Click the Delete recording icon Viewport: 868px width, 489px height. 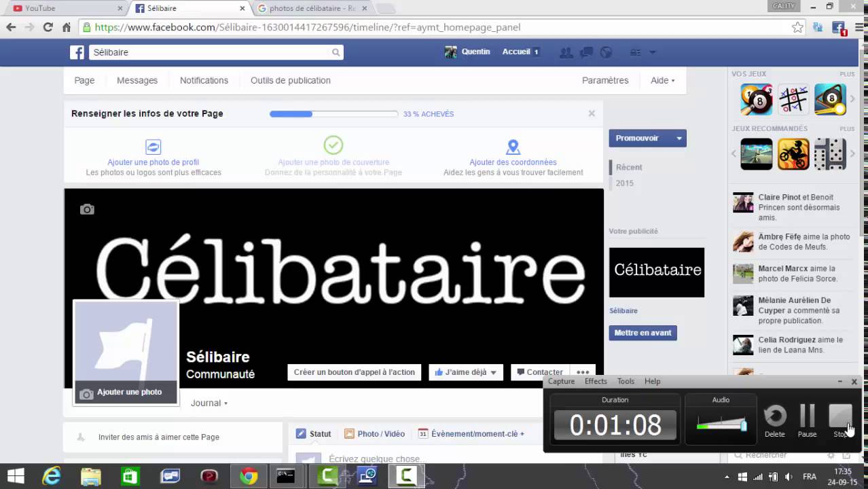coord(774,416)
